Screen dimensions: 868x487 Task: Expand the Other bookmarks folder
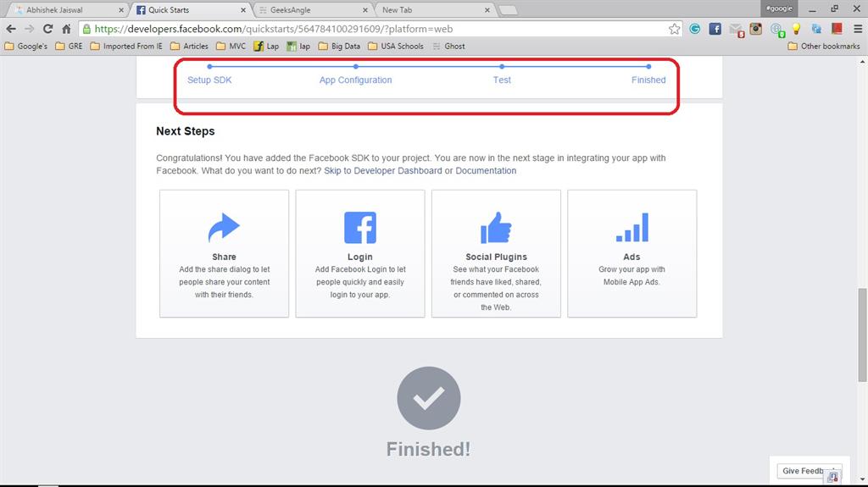point(824,46)
